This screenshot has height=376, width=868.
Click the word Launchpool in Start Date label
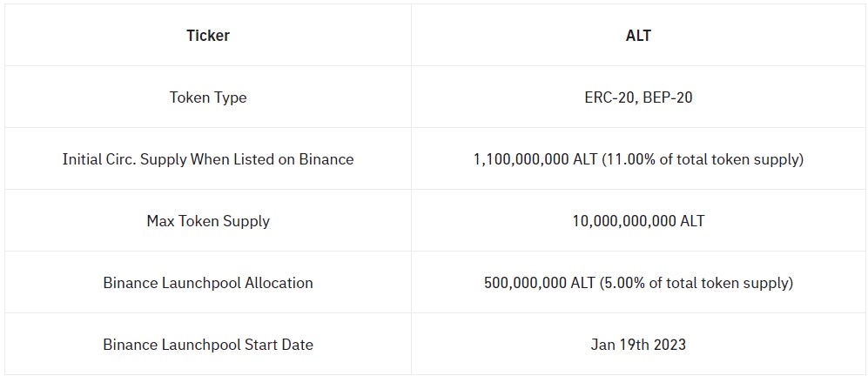click(204, 345)
